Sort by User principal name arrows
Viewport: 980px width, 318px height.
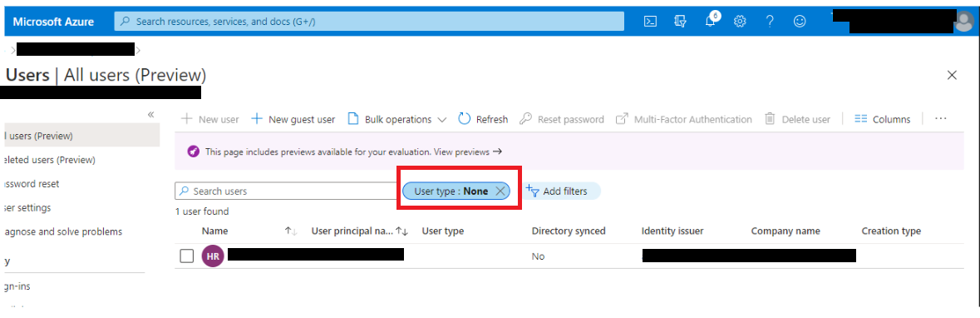pos(401,231)
